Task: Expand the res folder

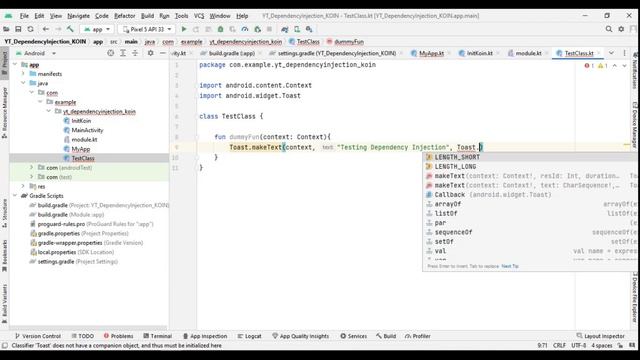Action: point(23,187)
